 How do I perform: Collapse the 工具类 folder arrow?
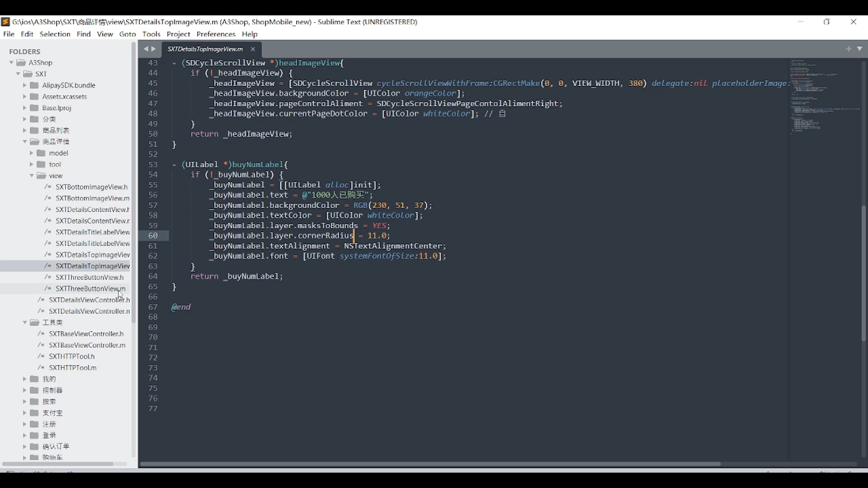[25, 322]
